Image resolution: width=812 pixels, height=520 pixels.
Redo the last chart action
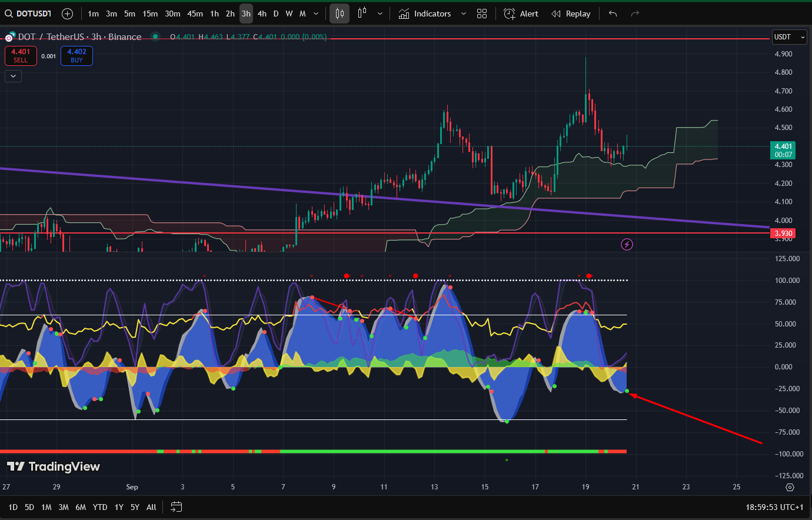click(x=635, y=14)
